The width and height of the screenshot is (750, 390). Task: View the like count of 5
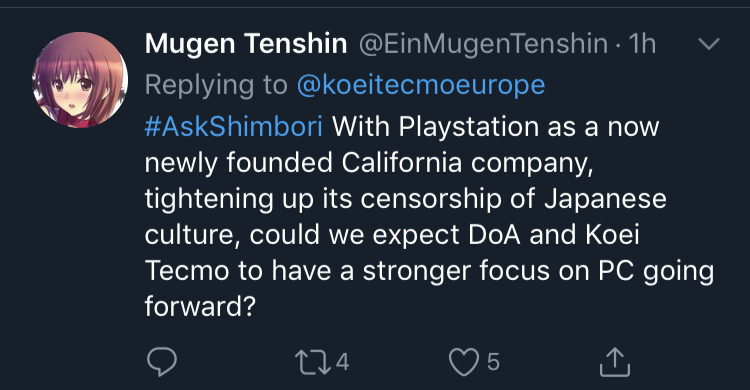(493, 362)
